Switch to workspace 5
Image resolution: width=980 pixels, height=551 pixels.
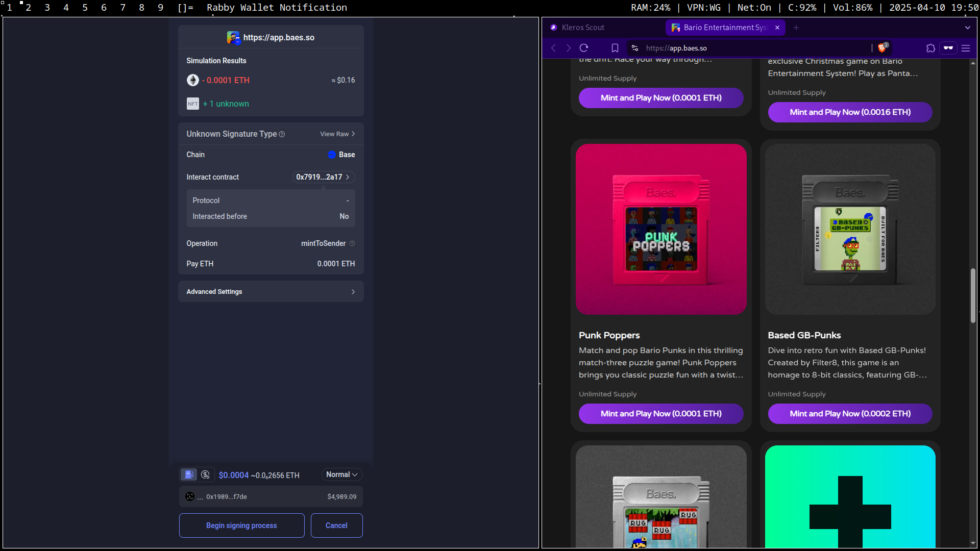(85, 8)
